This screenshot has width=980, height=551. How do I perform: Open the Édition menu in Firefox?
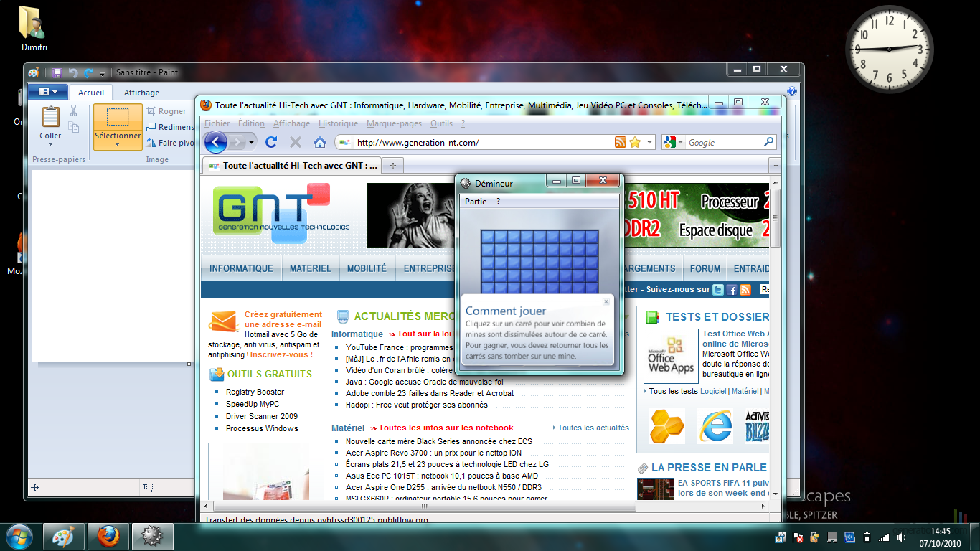[x=251, y=123]
